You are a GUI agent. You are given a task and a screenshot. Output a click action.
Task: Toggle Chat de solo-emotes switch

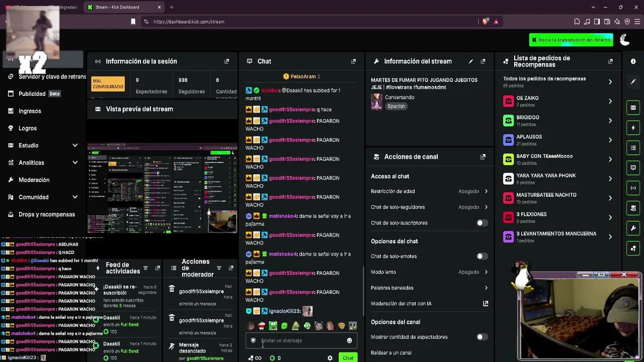pos(482,256)
